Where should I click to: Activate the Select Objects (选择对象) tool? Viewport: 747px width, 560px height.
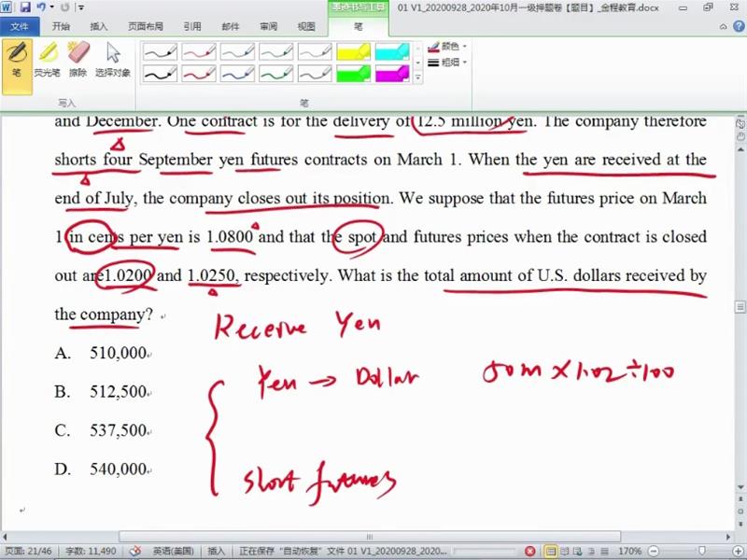113,60
